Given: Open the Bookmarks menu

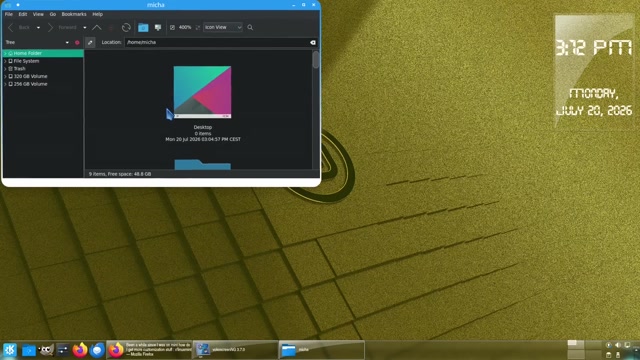Looking at the screenshot, I should pos(74,14).
